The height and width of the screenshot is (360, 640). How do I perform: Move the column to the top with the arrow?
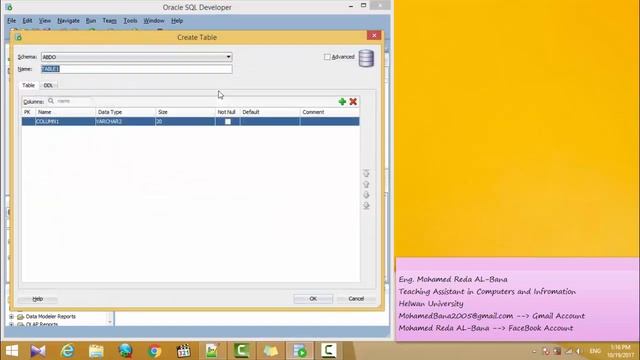pos(366,173)
